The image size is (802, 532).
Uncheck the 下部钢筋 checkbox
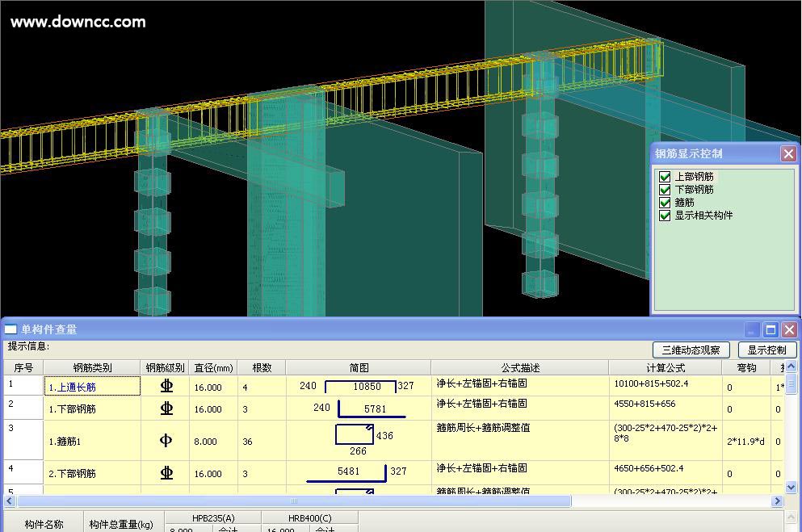pyautogui.click(x=665, y=190)
